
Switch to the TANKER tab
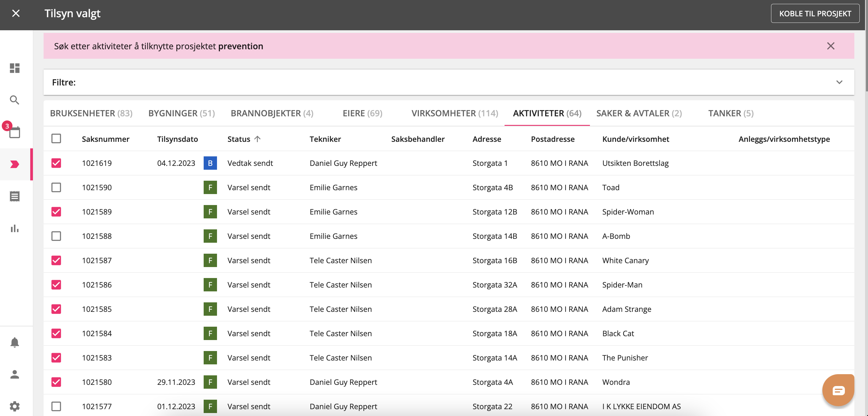click(x=731, y=113)
